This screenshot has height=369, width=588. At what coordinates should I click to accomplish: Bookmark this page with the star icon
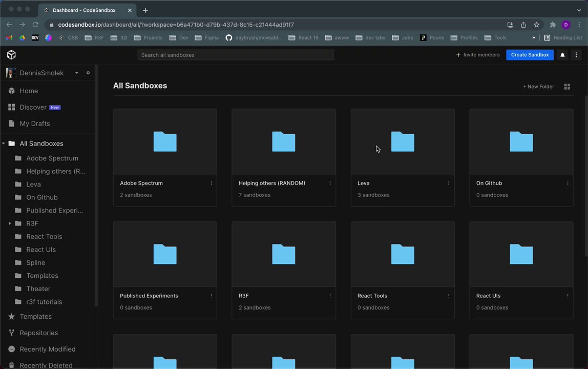click(x=536, y=25)
